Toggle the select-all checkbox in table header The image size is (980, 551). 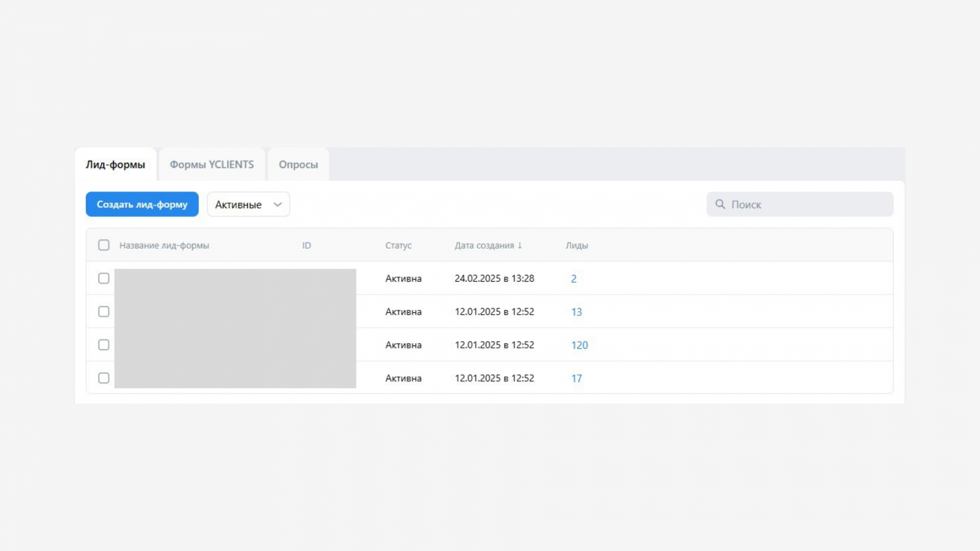pos(104,246)
